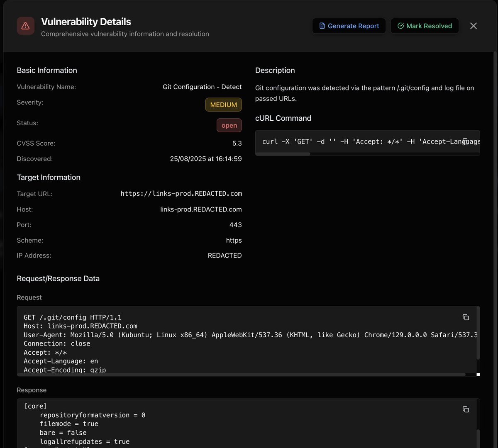Image resolution: width=498 pixels, height=448 pixels.
Task: Click the open status badge
Action: click(229, 125)
